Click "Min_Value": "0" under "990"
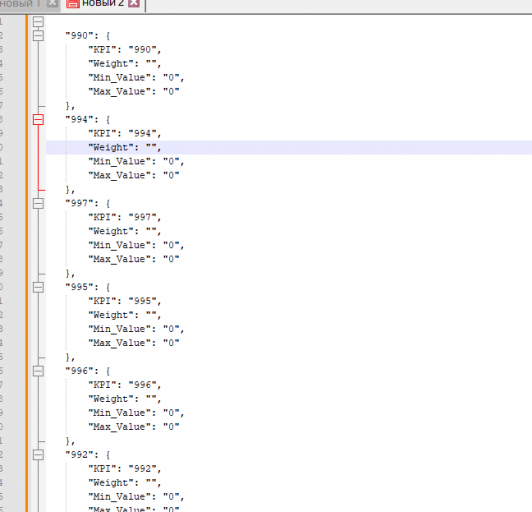532x512 pixels. [136, 78]
